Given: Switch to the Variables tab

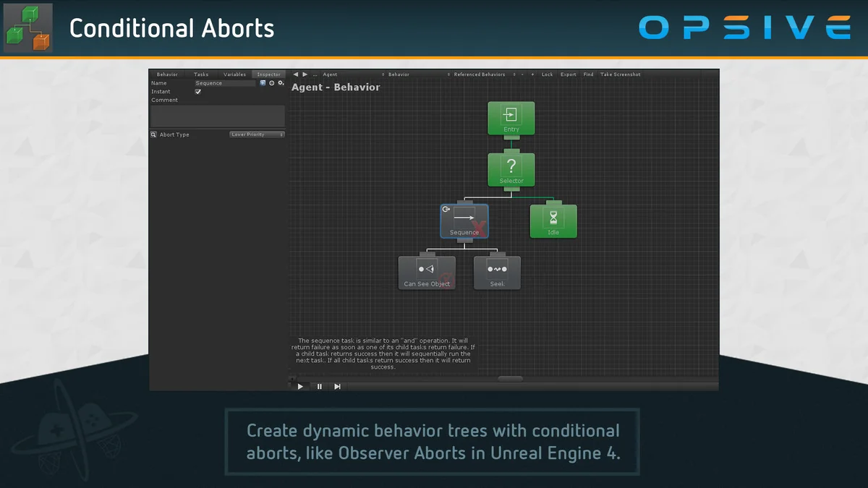Looking at the screenshot, I should tap(234, 74).
